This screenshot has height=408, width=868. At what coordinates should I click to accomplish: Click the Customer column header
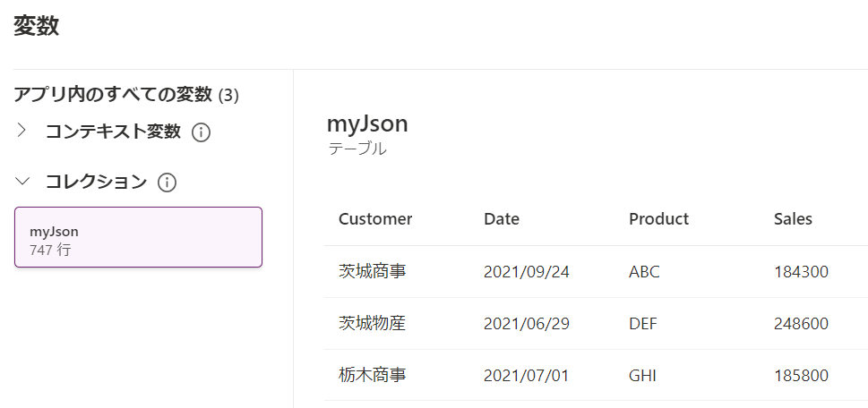coord(375,218)
